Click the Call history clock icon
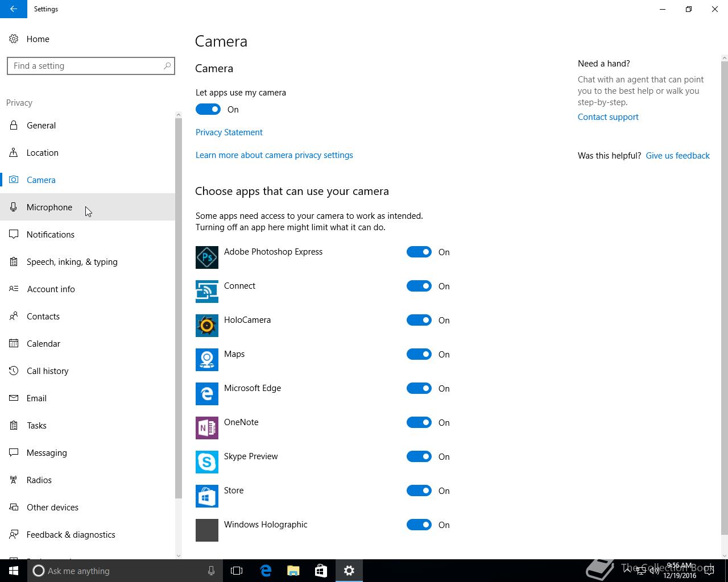The image size is (728, 582). [x=14, y=371]
